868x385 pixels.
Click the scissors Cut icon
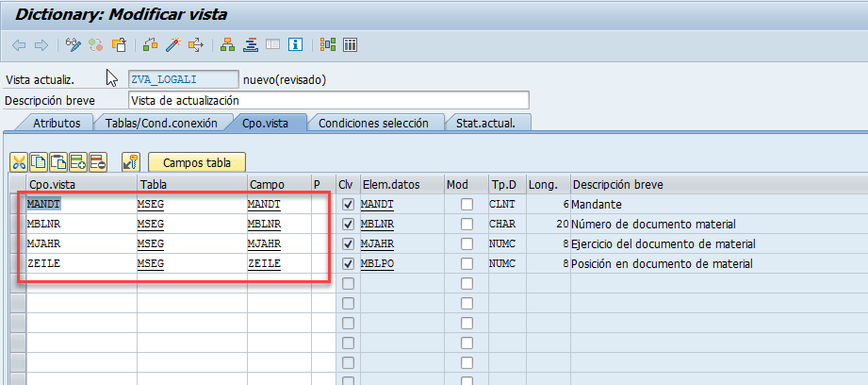click(x=19, y=162)
